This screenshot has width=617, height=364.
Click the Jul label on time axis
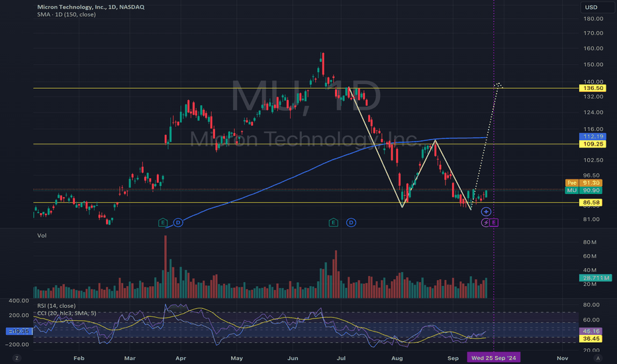(x=341, y=358)
